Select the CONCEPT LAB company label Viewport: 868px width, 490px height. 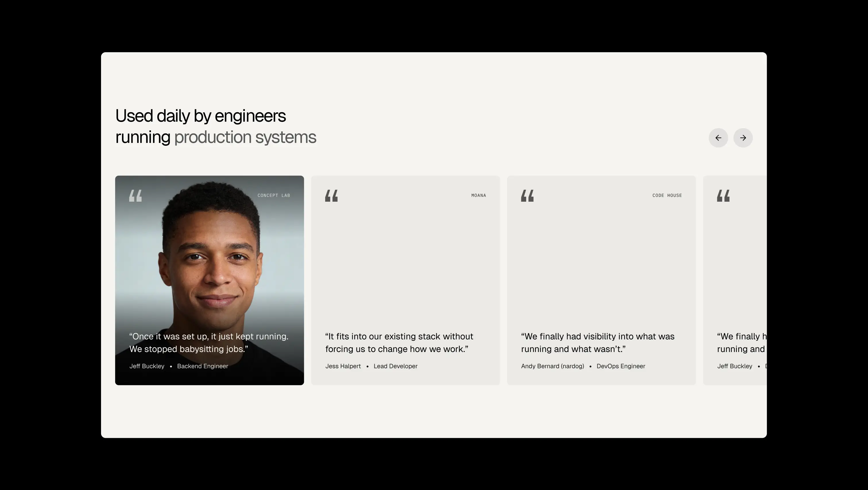point(274,195)
